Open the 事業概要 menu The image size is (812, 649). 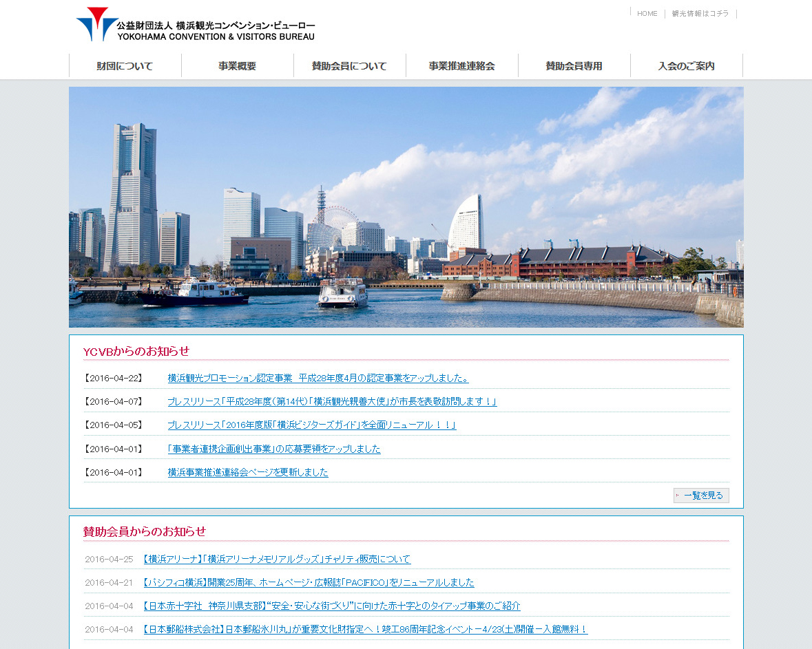(x=237, y=66)
